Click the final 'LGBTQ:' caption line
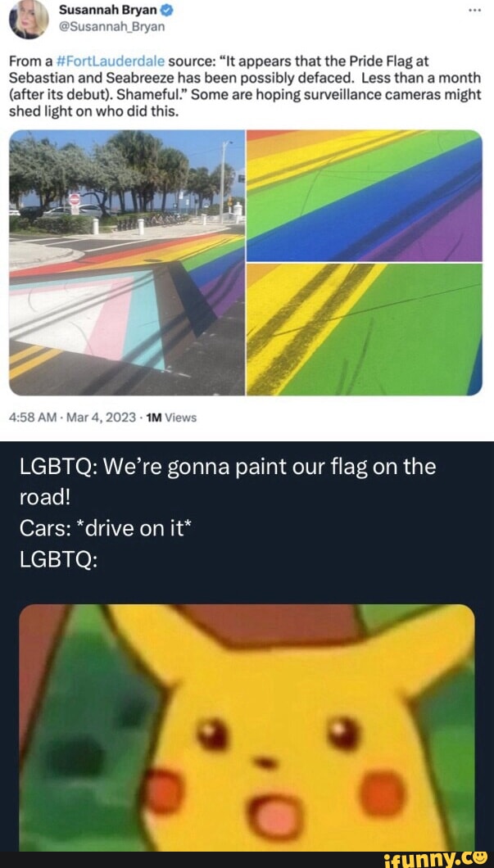The image size is (494, 868). tap(59, 561)
